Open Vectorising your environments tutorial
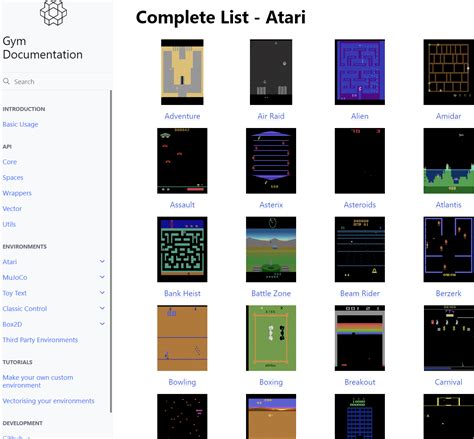The width and height of the screenshot is (474, 439). (x=48, y=401)
